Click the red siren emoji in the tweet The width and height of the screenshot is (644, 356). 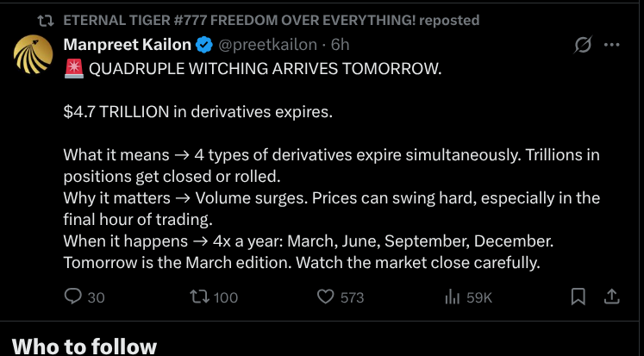click(x=73, y=69)
